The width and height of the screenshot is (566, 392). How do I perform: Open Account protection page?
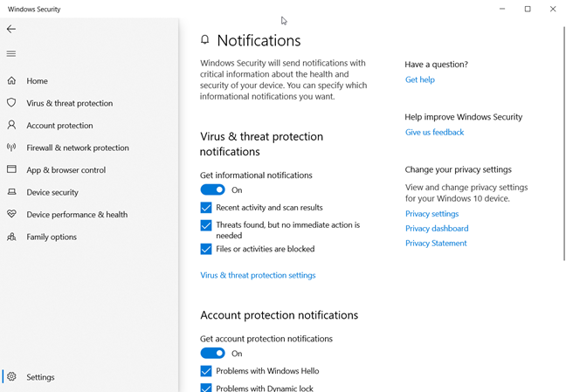pyautogui.click(x=89, y=125)
